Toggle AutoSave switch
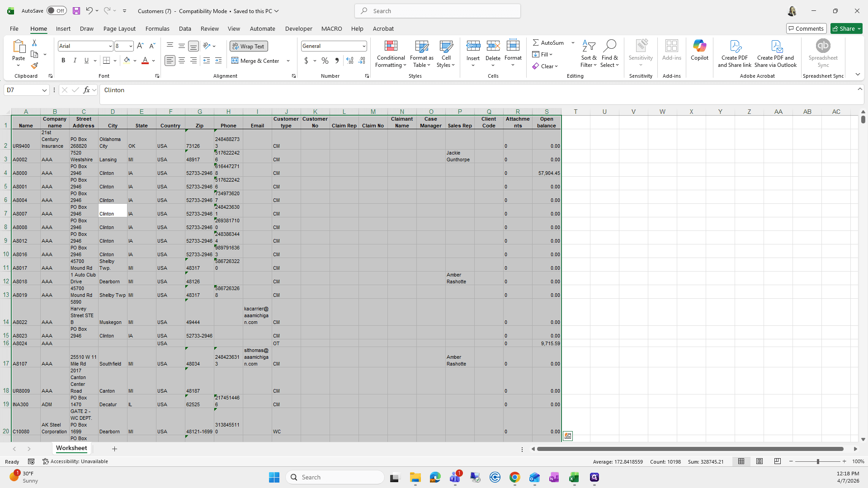 [57, 11]
